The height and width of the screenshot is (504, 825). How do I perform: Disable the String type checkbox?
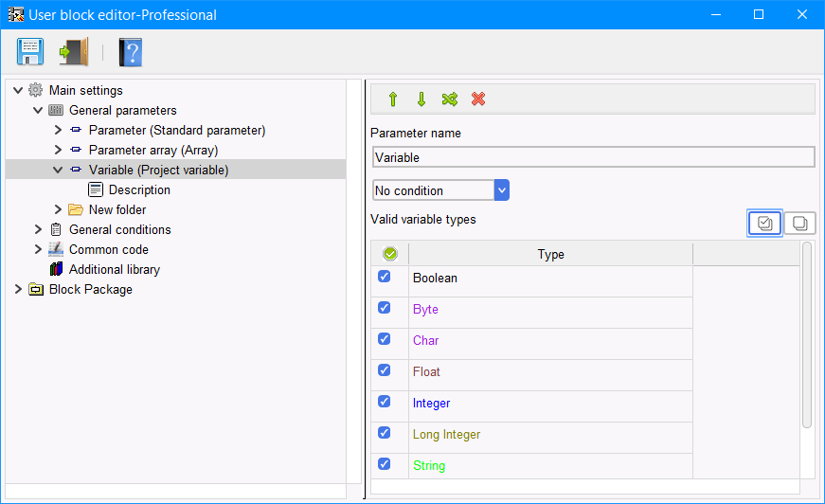coord(385,464)
